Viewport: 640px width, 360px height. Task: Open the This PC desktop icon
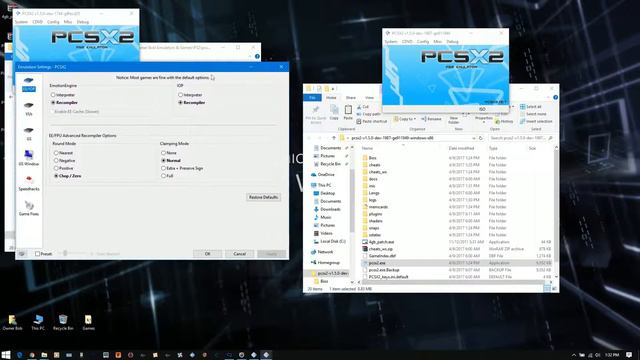tap(38, 322)
